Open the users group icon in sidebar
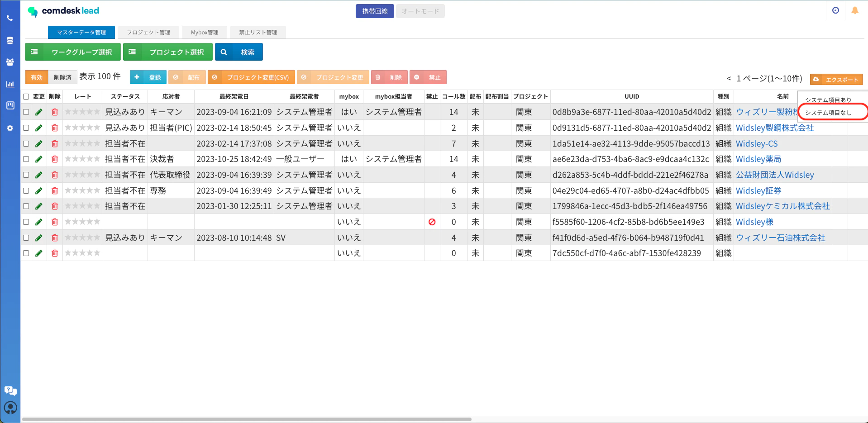Image resolution: width=868 pixels, height=423 pixels. click(10, 62)
